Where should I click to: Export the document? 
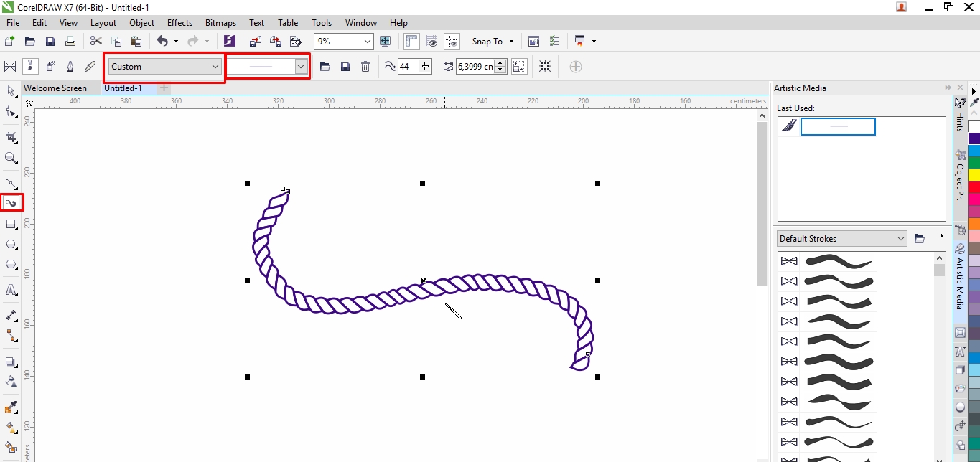(275, 42)
